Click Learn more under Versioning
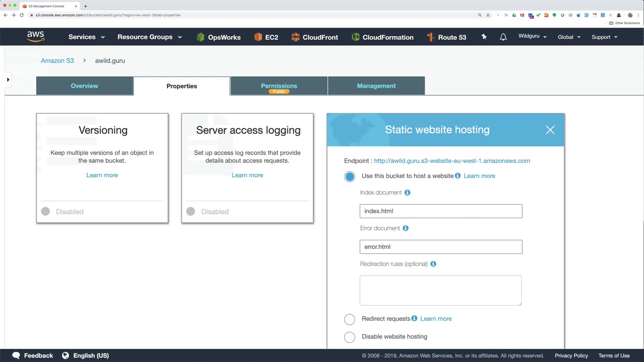 click(102, 175)
